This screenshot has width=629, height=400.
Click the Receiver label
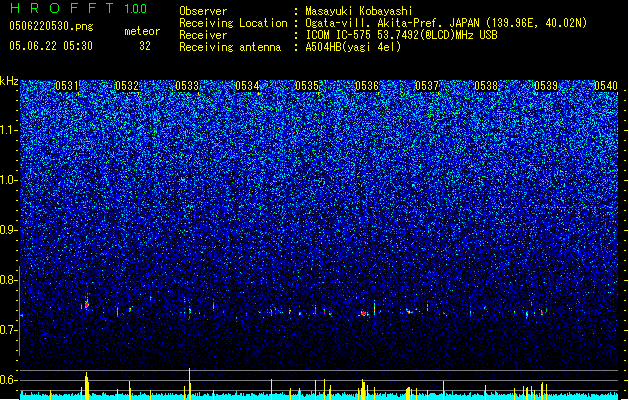[203, 35]
